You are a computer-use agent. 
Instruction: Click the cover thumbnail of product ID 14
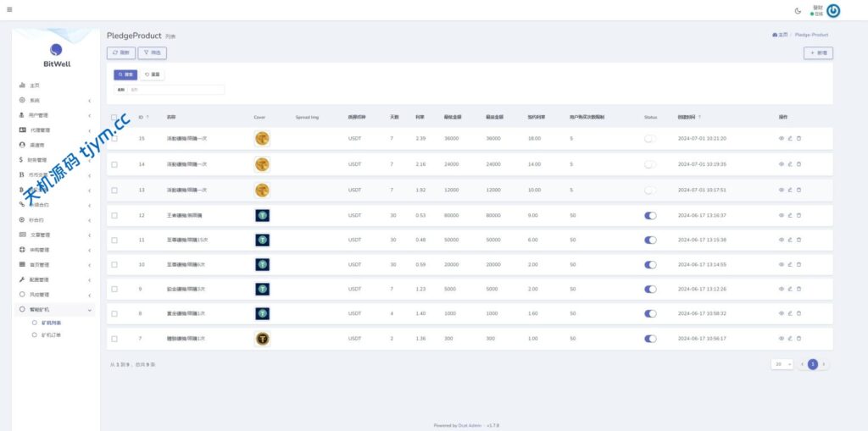(x=263, y=164)
